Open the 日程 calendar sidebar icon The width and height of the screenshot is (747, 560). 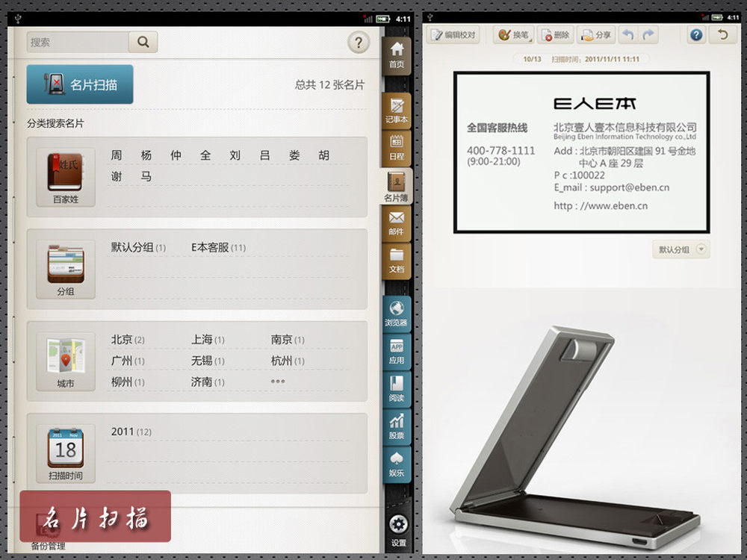pos(397,148)
